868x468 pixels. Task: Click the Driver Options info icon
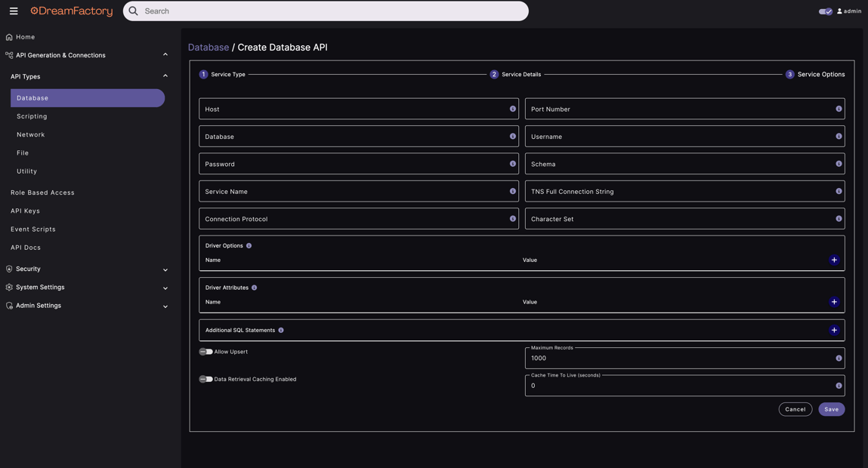click(249, 245)
